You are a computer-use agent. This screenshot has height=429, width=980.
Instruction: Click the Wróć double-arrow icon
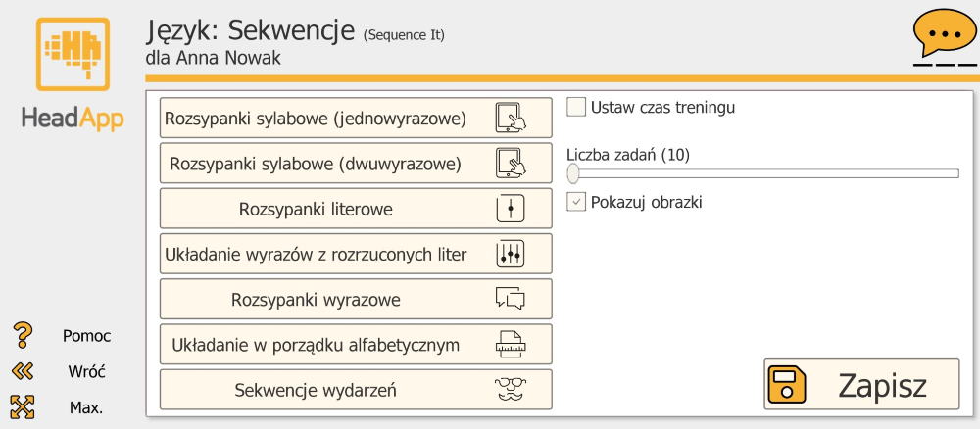click(23, 371)
